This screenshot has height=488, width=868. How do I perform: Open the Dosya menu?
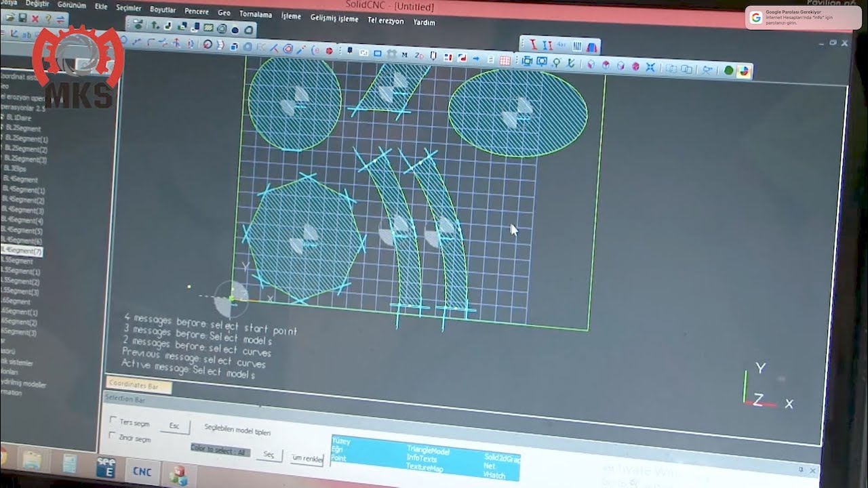pos(9,2)
